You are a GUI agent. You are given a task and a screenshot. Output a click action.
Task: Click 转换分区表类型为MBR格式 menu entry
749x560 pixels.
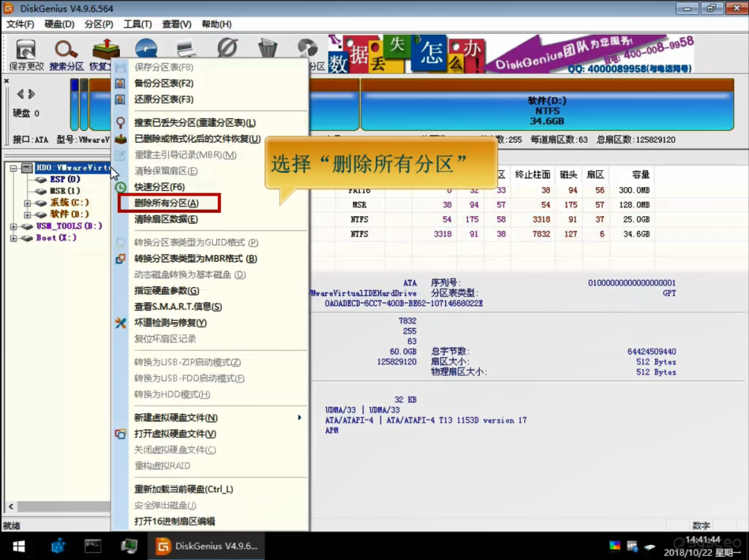196,259
